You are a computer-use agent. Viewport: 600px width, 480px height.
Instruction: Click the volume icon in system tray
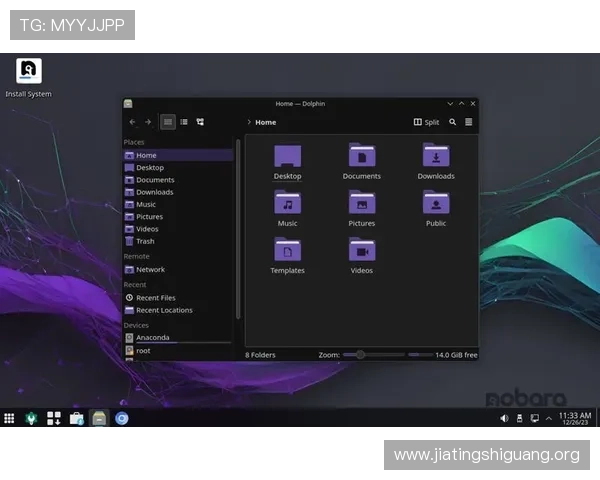point(504,418)
